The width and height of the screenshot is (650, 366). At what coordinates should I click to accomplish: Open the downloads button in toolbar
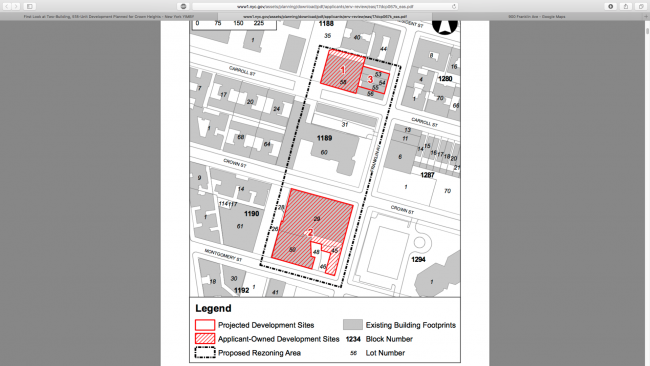pyautogui.click(x=610, y=6)
